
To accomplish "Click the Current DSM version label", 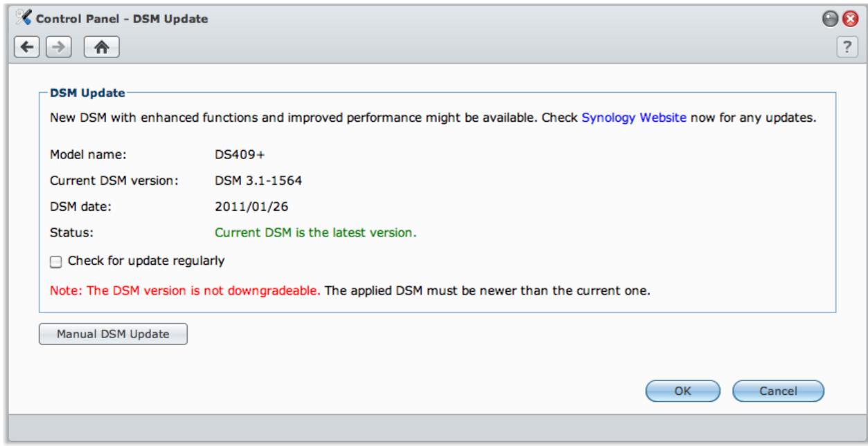I will point(115,181).
